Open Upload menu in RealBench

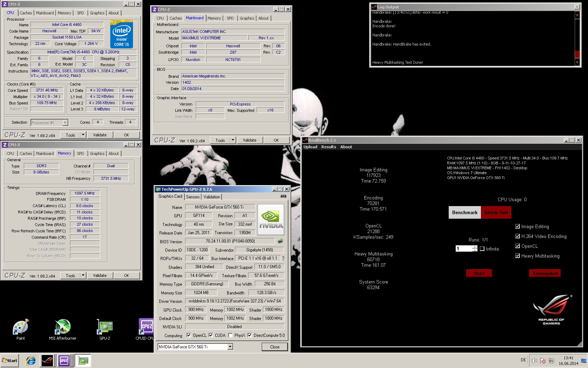[310, 147]
